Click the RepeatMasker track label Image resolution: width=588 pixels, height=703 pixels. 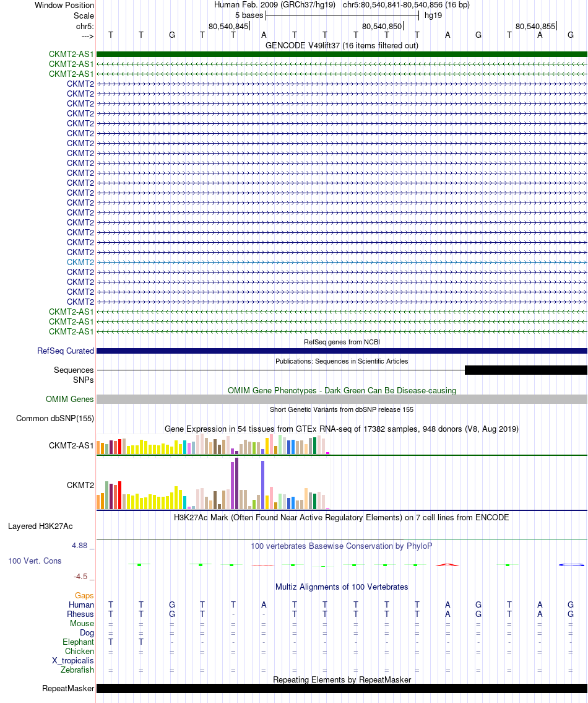(68, 689)
